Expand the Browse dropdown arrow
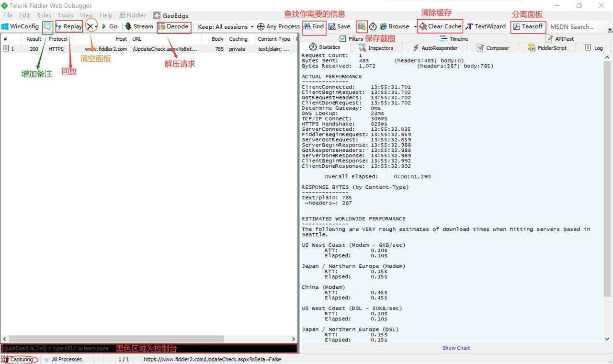Viewport: 613px width, 364px height. tap(415, 27)
